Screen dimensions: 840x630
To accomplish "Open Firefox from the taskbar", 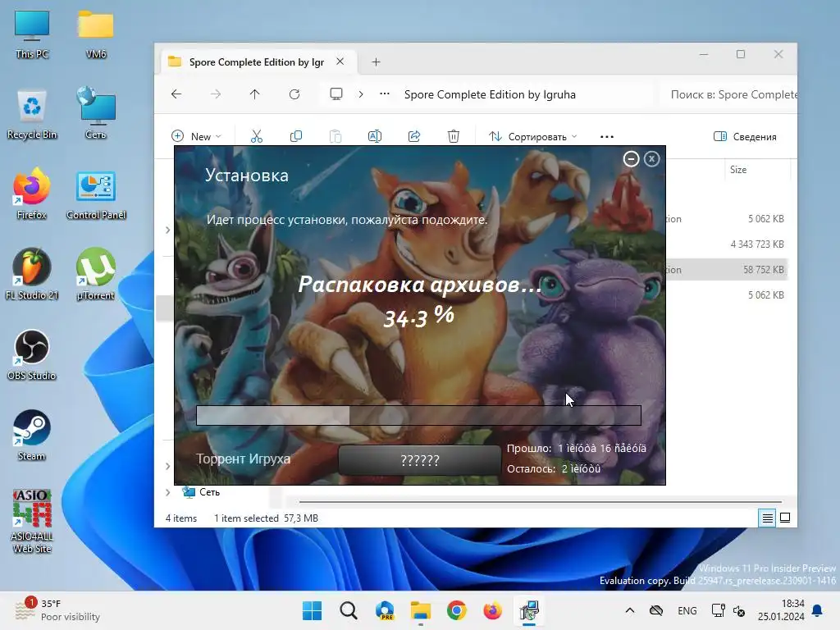I will tap(492, 610).
